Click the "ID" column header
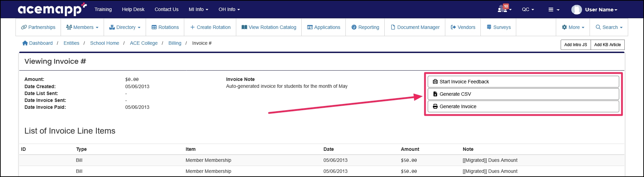Image resolution: width=644 pixels, height=177 pixels. [23, 149]
